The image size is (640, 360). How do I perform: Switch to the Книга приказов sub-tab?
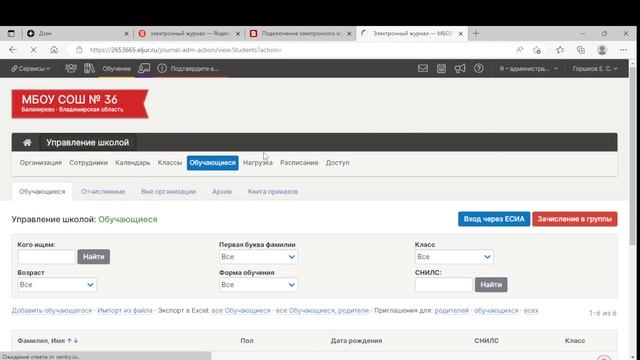tap(273, 191)
